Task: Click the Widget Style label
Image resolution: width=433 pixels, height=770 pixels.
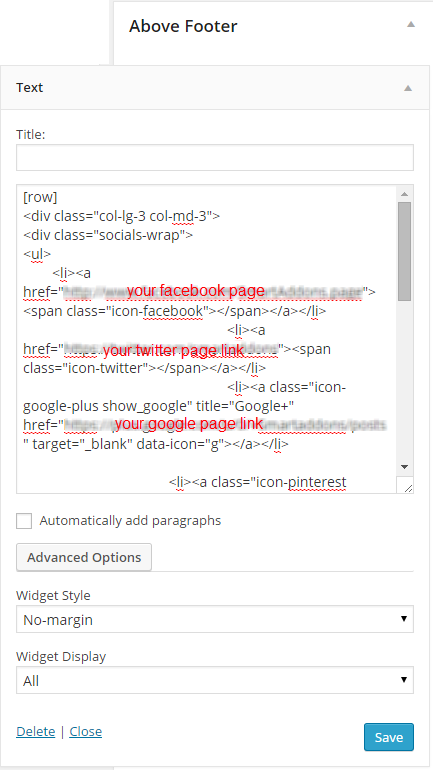Action: pos(53,596)
